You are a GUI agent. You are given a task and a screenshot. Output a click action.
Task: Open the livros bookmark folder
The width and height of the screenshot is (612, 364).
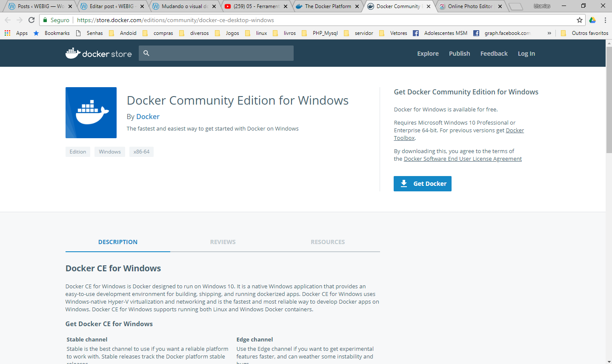point(284,33)
